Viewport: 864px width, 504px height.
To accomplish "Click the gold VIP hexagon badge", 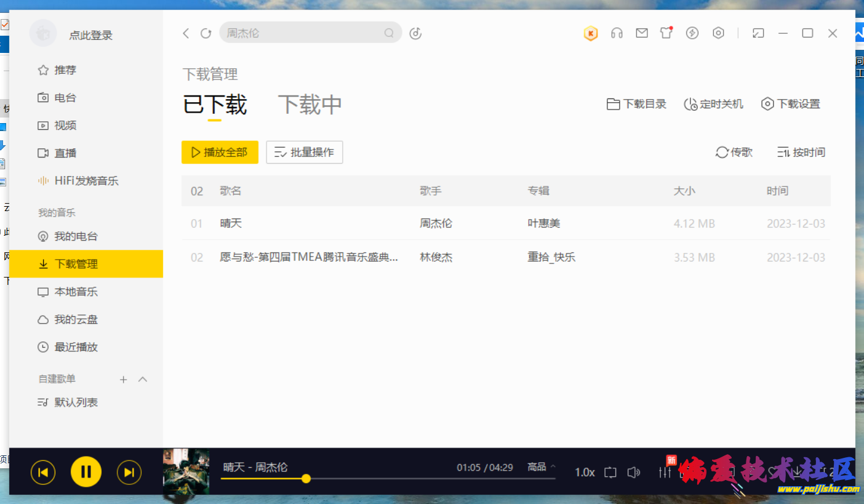I will click(591, 34).
